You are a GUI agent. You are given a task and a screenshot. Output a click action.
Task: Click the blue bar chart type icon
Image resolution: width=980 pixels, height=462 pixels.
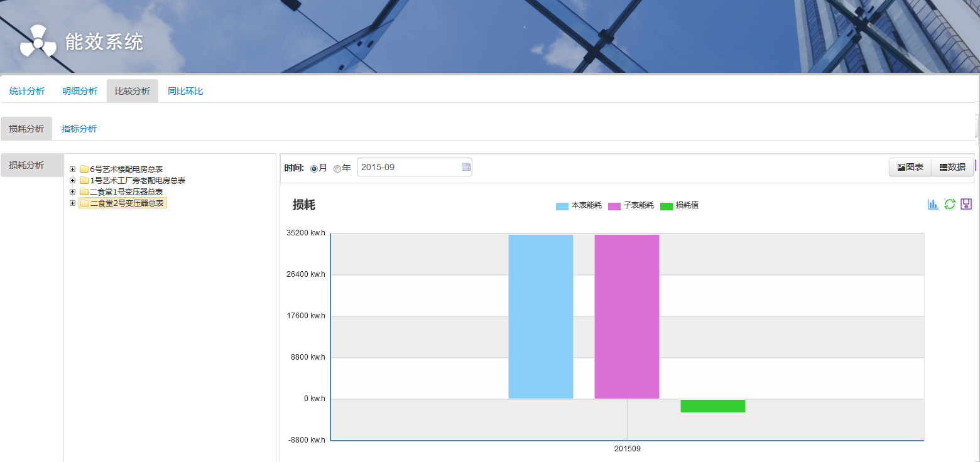(933, 204)
